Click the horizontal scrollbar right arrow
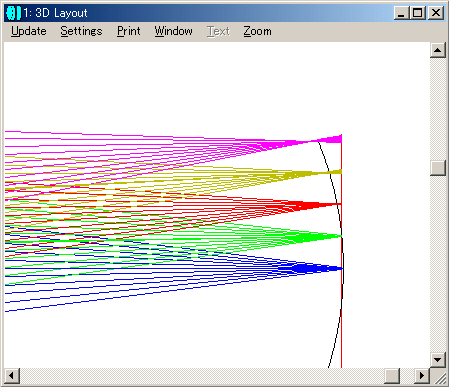Screen dimensions: 449x387 click(x=422, y=376)
